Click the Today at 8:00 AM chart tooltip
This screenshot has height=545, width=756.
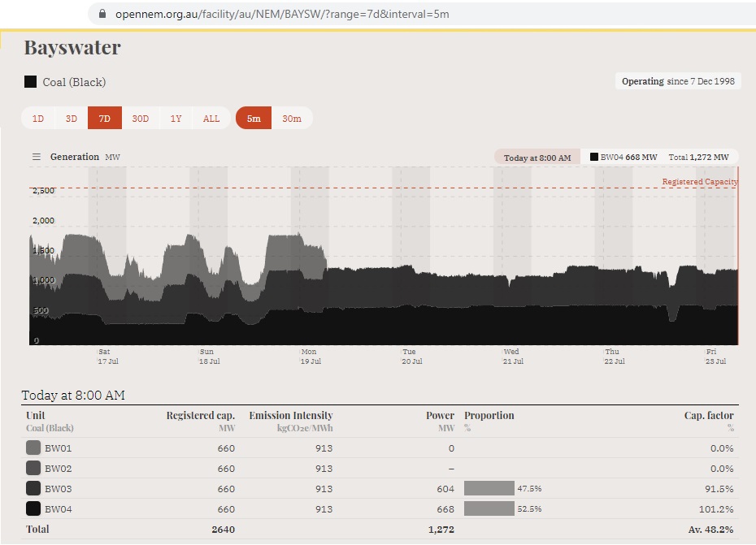pos(537,158)
